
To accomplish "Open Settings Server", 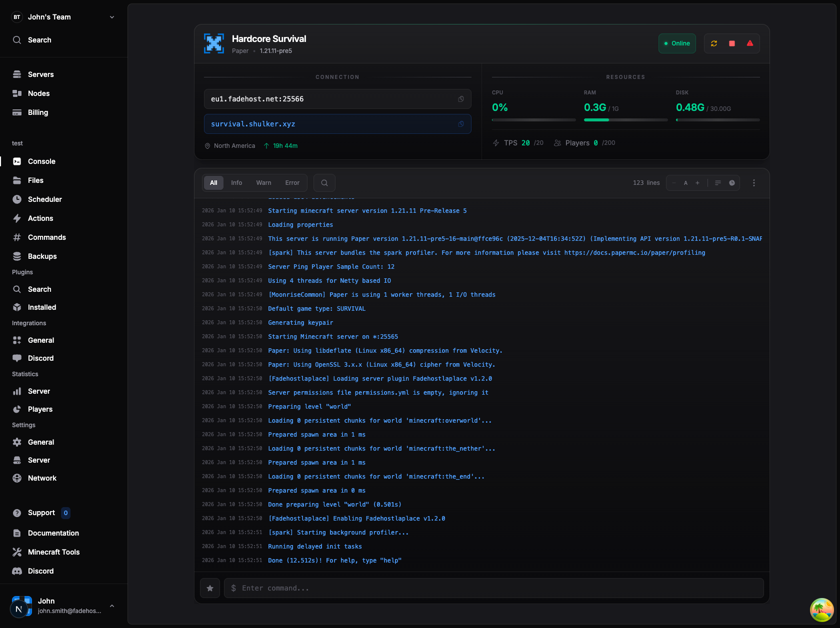I will [63, 460].
